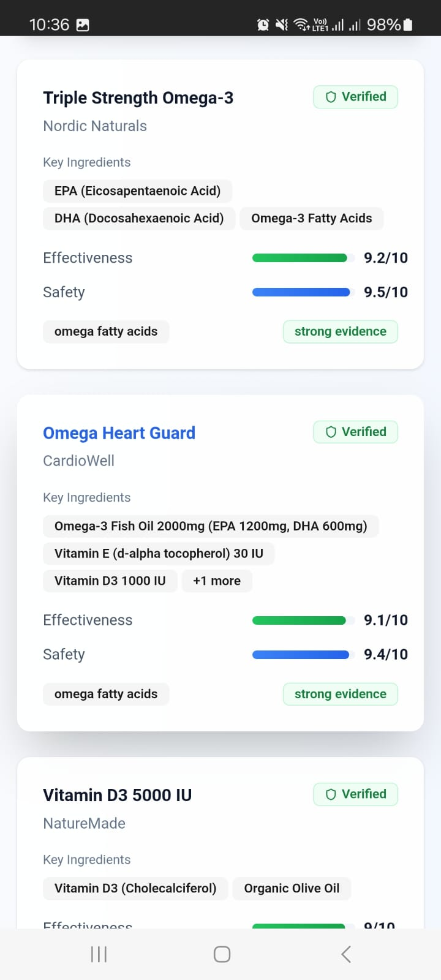Open the Omega Heart Guard product link
441x980 pixels.
(x=119, y=433)
